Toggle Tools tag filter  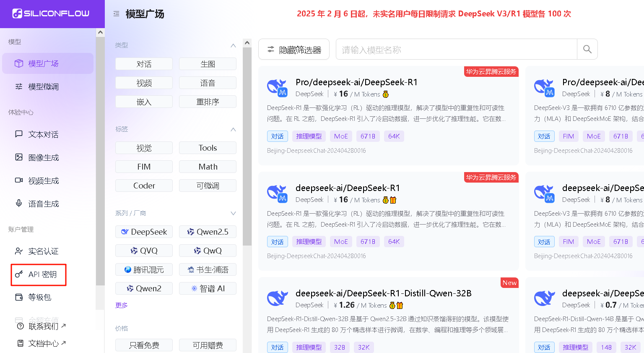click(208, 148)
